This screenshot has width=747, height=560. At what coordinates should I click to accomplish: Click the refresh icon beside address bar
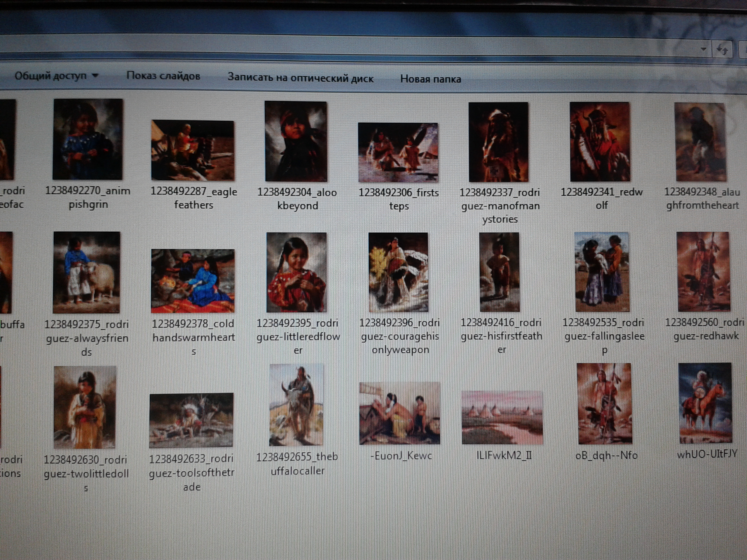(x=722, y=50)
